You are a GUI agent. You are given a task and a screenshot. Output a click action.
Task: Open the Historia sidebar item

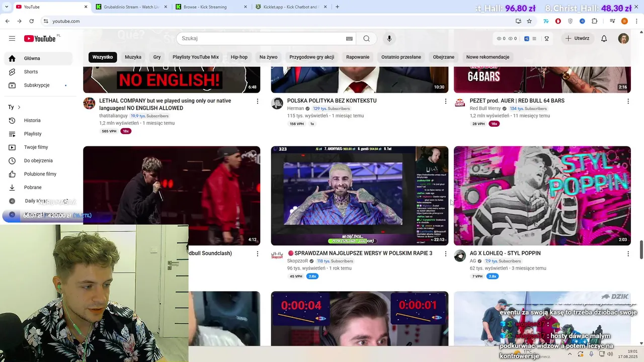pyautogui.click(x=38, y=121)
